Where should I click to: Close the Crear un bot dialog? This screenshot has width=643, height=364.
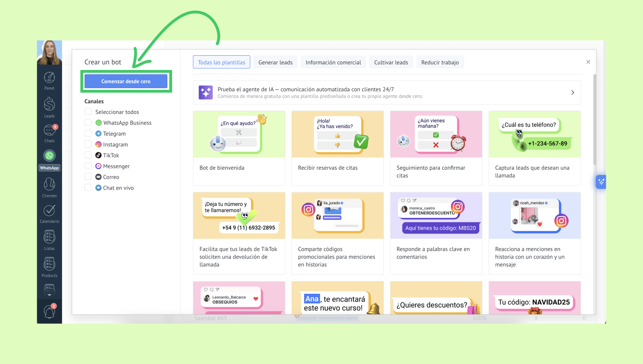[588, 62]
